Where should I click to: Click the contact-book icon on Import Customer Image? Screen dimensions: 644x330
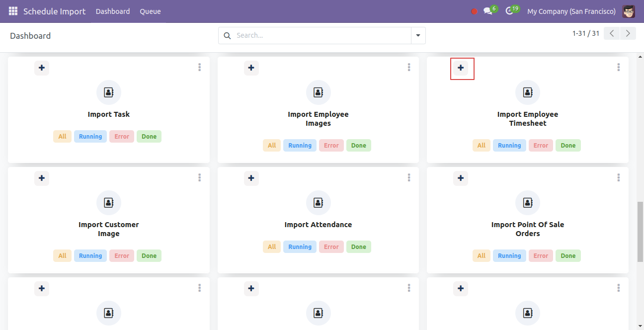(109, 203)
